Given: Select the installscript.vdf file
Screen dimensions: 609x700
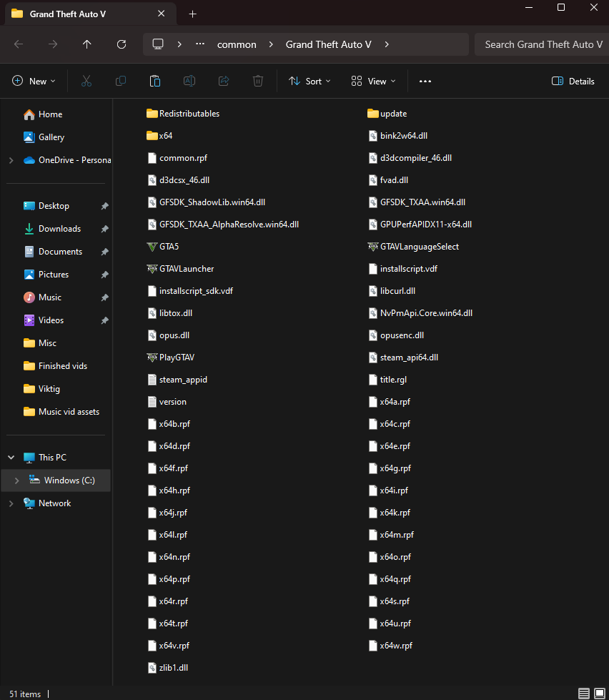Looking at the screenshot, I should click(402, 269).
